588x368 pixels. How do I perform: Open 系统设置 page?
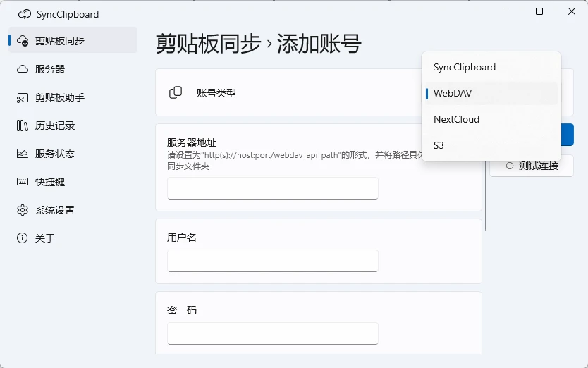[73, 210]
